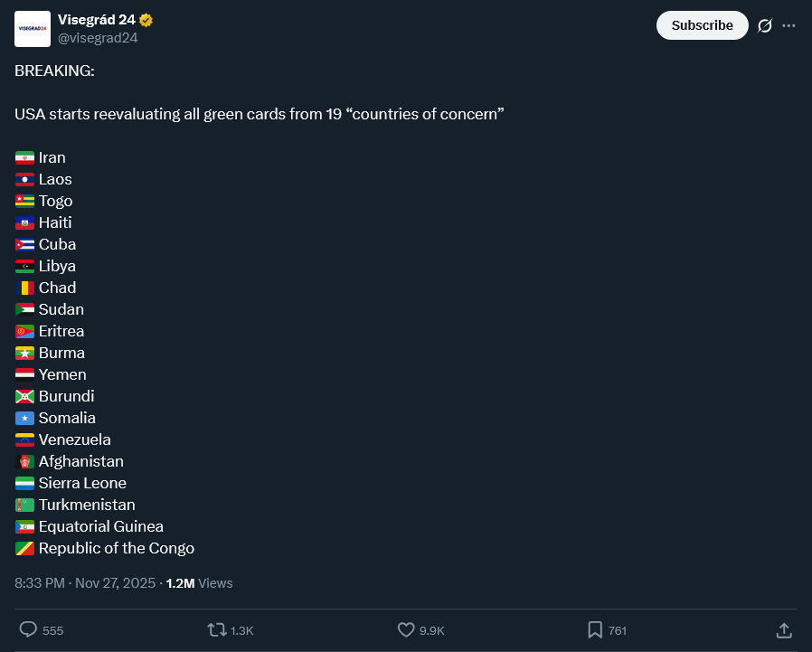Open the Visegrád 24 profile picture
This screenshot has width=812, height=652.
[x=33, y=29]
